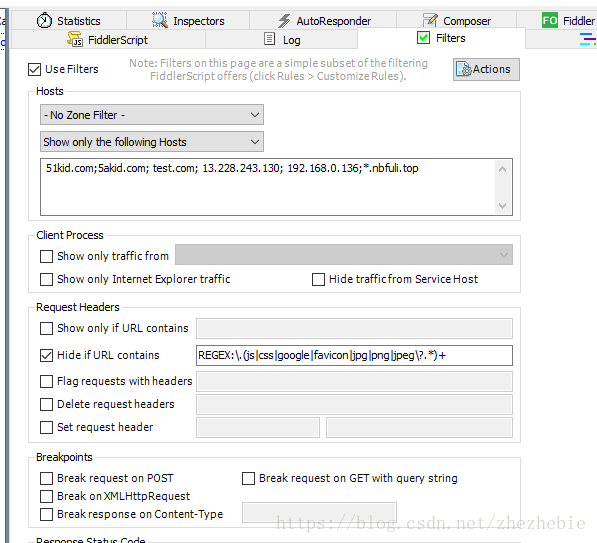This screenshot has height=543, width=597.
Task: Check Hide traffic from Service Host
Action: tap(318, 279)
